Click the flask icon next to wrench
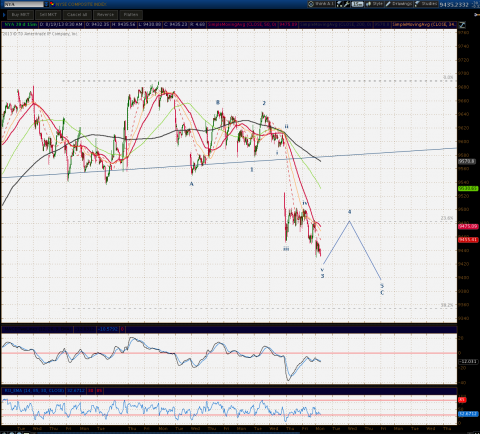 340,4
